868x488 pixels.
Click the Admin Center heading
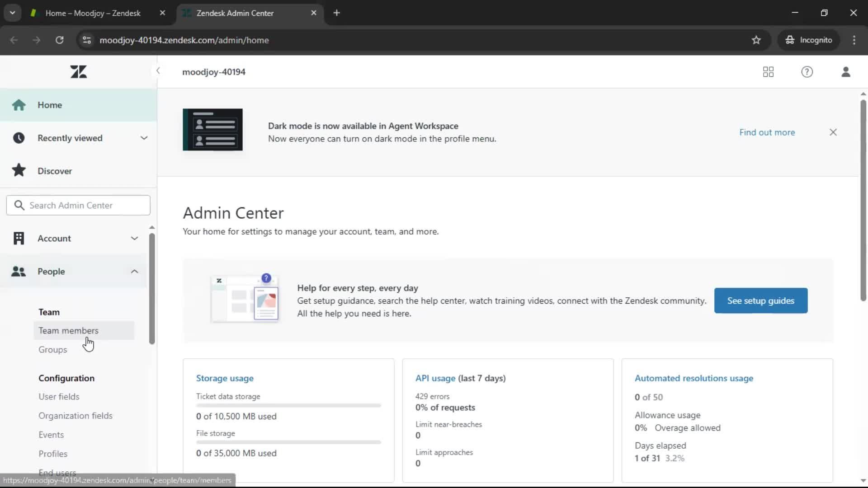click(x=233, y=212)
